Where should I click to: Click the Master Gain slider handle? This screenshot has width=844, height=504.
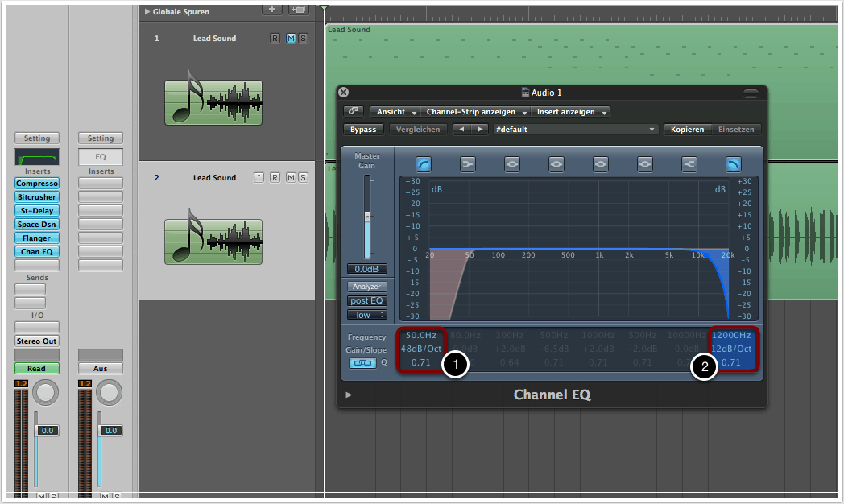[x=367, y=217]
